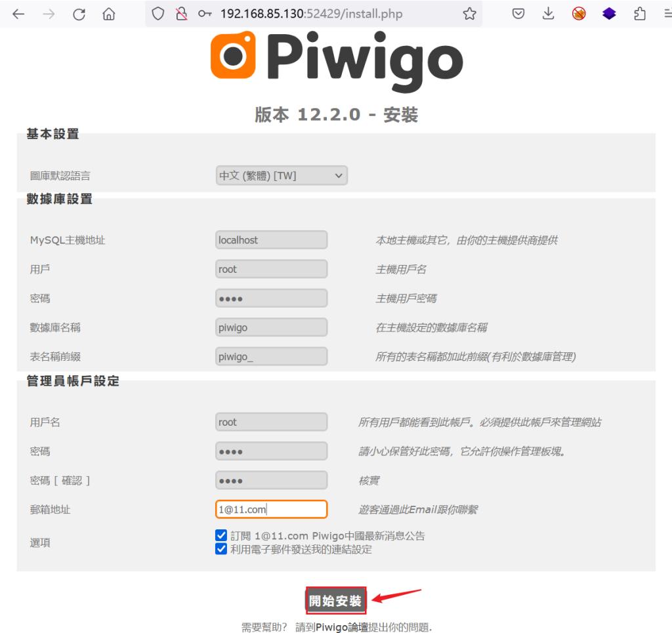Bookmark this page with the star

pyautogui.click(x=470, y=14)
